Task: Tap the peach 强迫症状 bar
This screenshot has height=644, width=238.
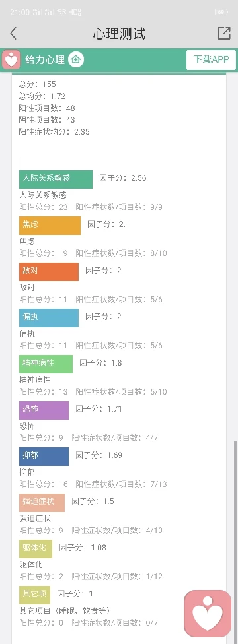Action: point(42,502)
